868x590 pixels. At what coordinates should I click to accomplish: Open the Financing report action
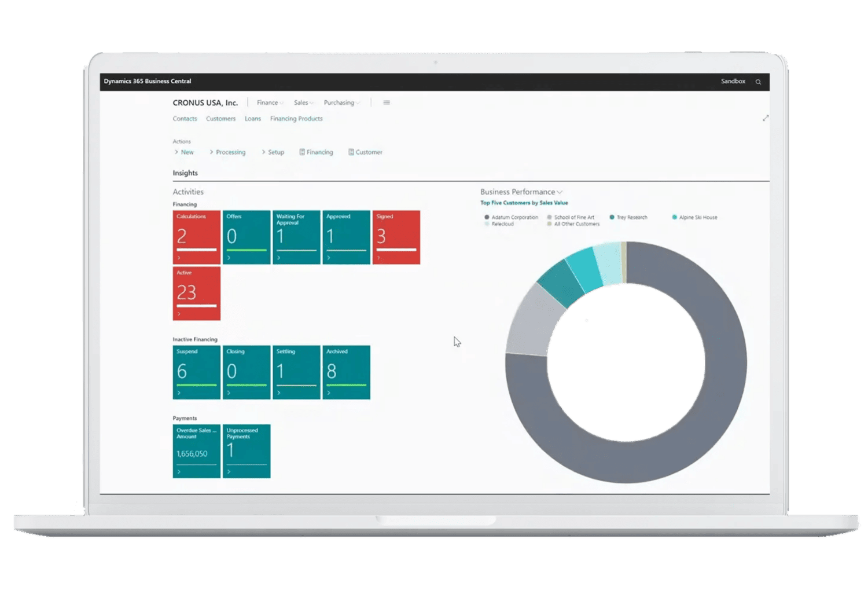click(316, 152)
